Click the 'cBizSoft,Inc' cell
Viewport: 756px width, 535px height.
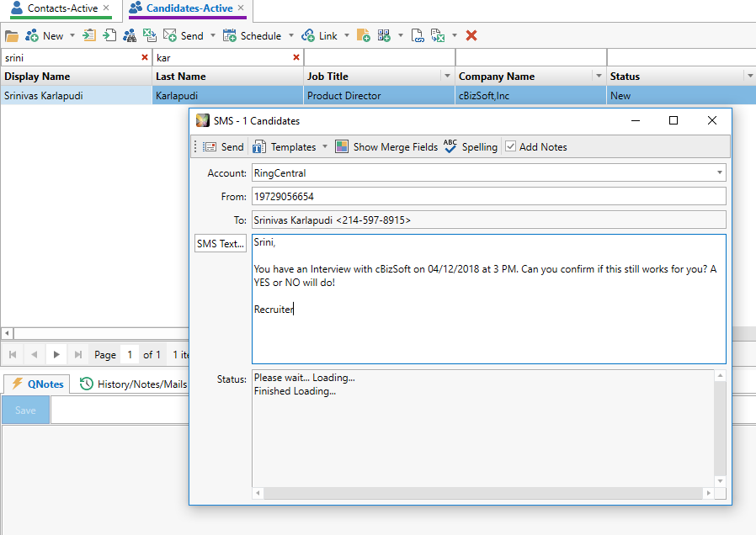(530, 96)
